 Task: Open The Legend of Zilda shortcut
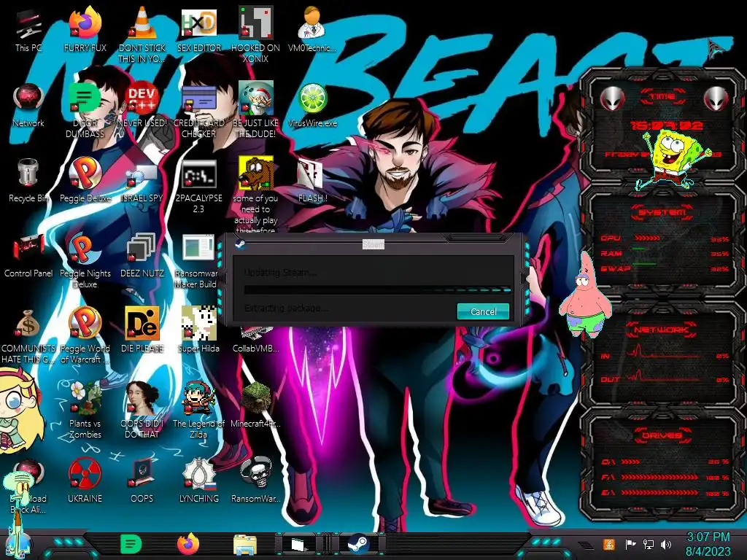pyautogui.click(x=198, y=411)
